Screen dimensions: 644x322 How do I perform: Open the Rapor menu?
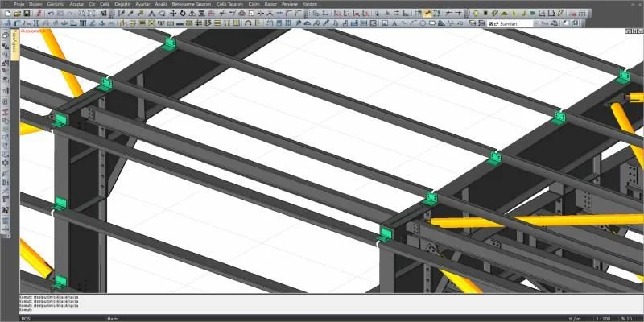(270, 4)
